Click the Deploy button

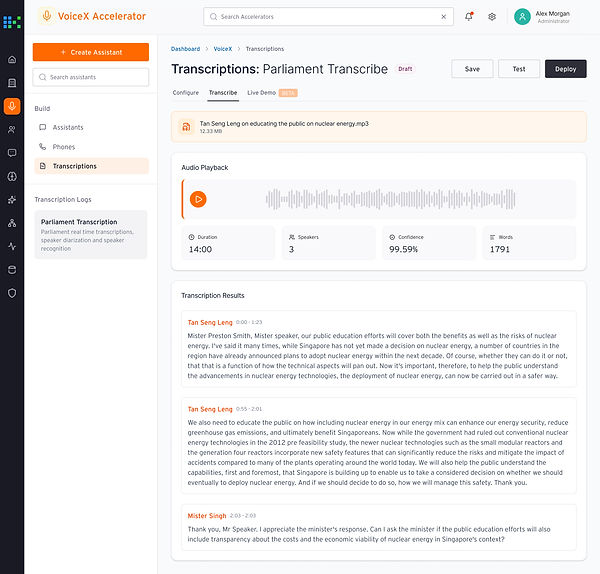(x=566, y=69)
